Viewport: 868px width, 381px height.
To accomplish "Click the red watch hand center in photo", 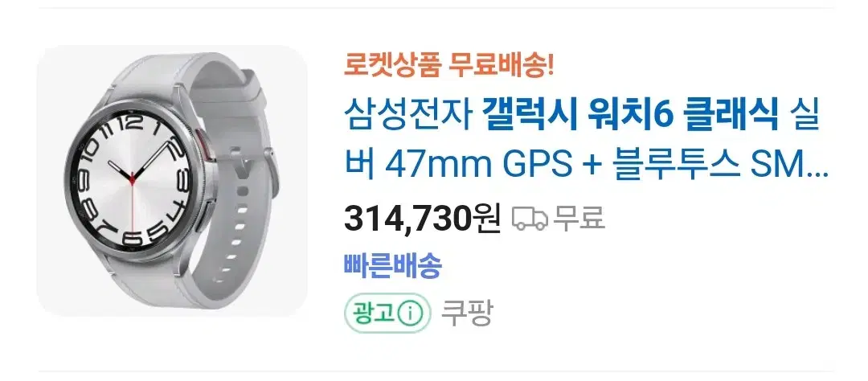I will (133, 178).
